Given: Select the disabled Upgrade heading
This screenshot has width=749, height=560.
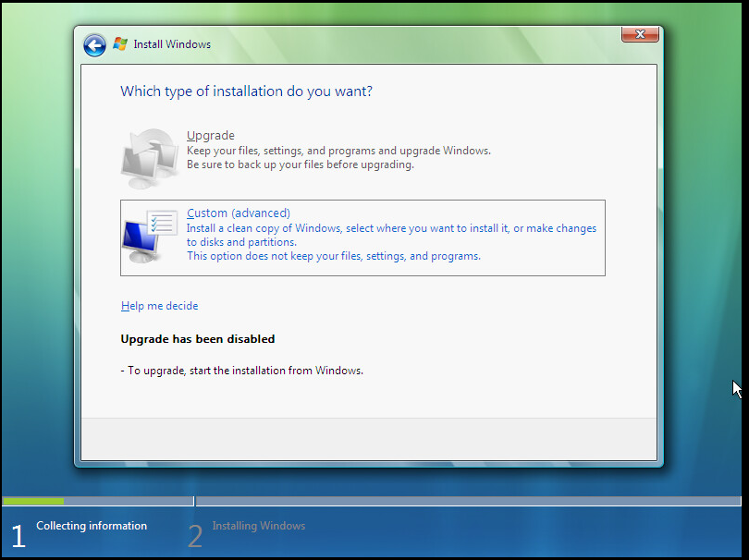Looking at the screenshot, I should pyautogui.click(x=211, y=136).
